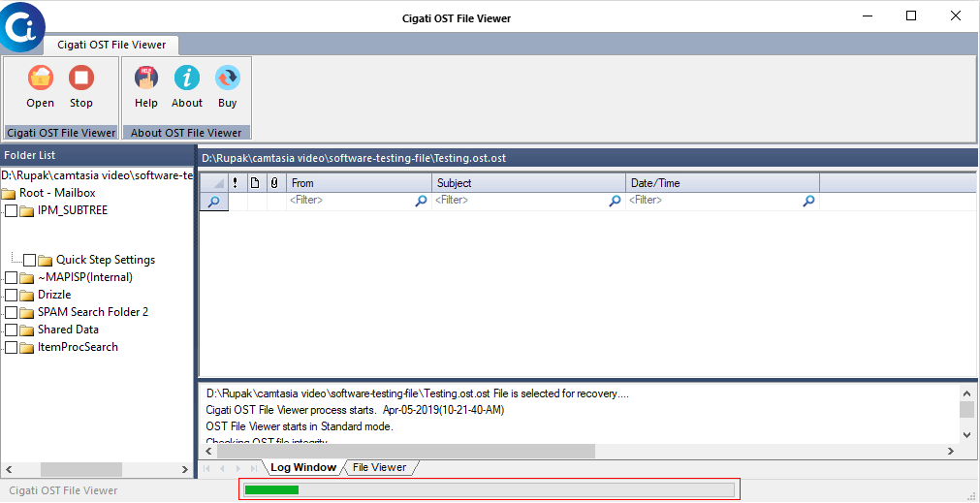Enable the Shared Data checkbox
Screen dimensions: 980x503
coord(12,330)
